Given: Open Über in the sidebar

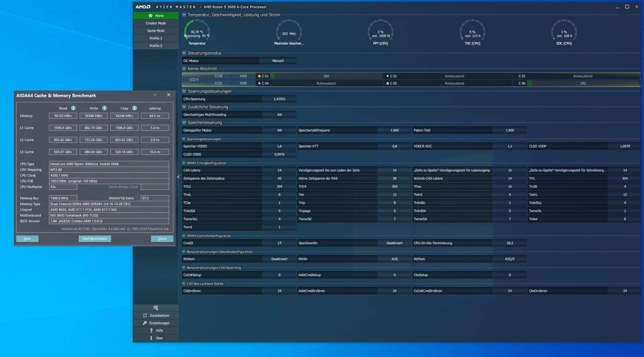Looking at the screenshot, I should (x=156, y=338).
